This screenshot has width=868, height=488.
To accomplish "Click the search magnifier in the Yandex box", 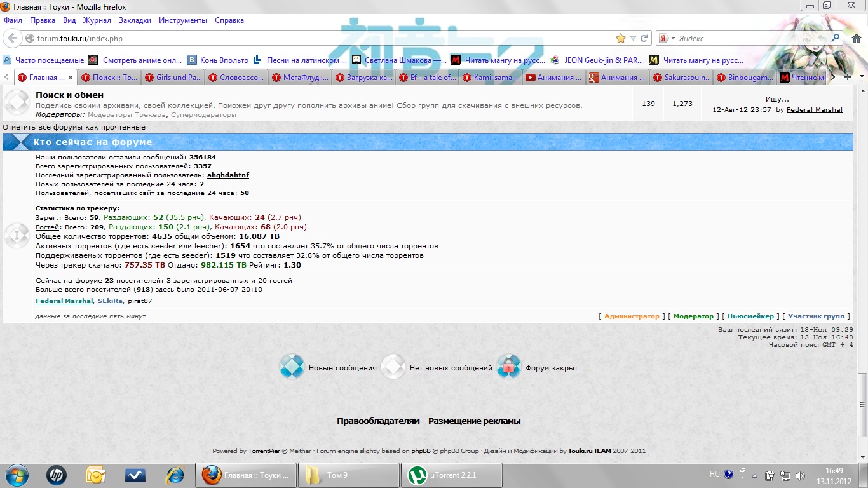I will click(x=836, y=38).
